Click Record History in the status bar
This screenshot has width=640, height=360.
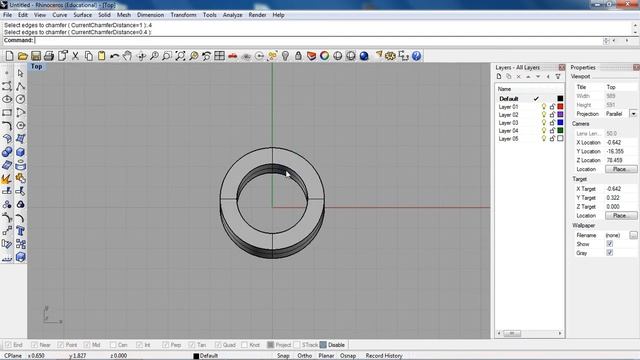point(384,356)
